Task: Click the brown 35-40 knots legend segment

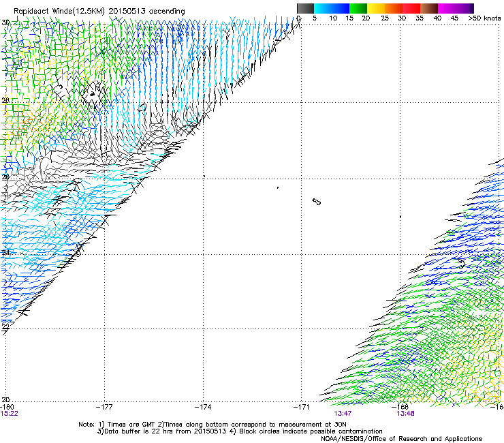Action: tap(429, 8)
